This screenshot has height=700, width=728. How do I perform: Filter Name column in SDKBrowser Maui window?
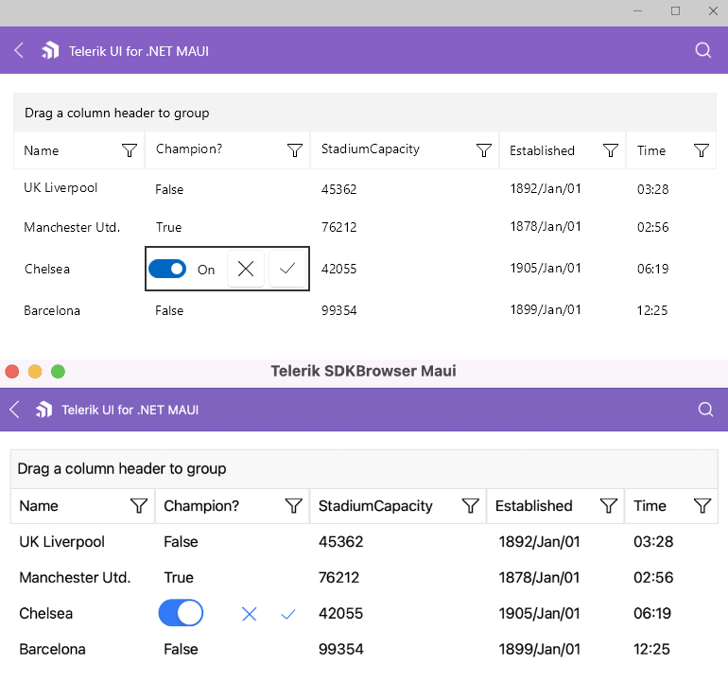pos(139,505)
